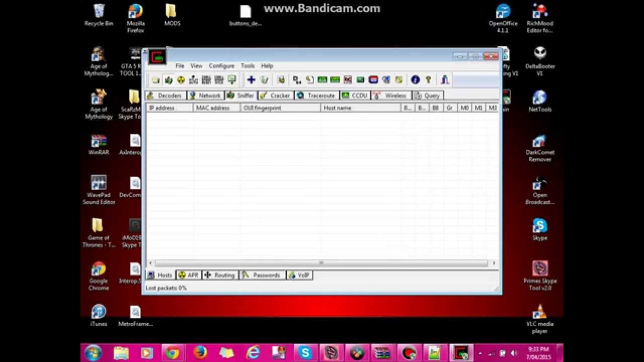
Task: Click the Exit door icon in toolbar
Action: tap(444, 79)
